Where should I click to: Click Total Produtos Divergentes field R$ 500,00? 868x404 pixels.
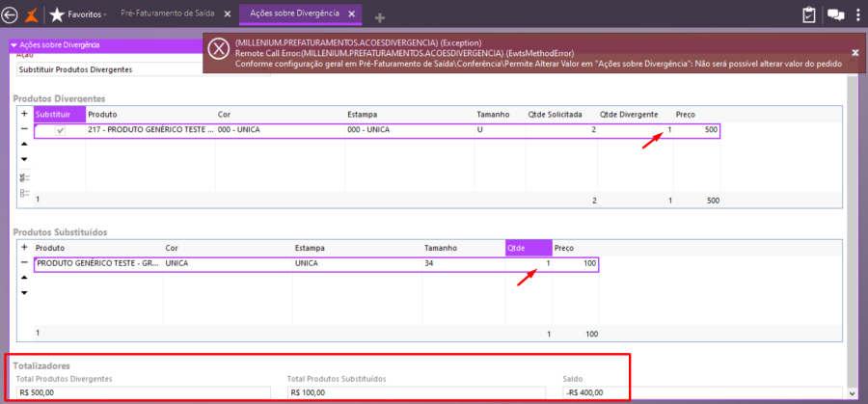point(144,392)
